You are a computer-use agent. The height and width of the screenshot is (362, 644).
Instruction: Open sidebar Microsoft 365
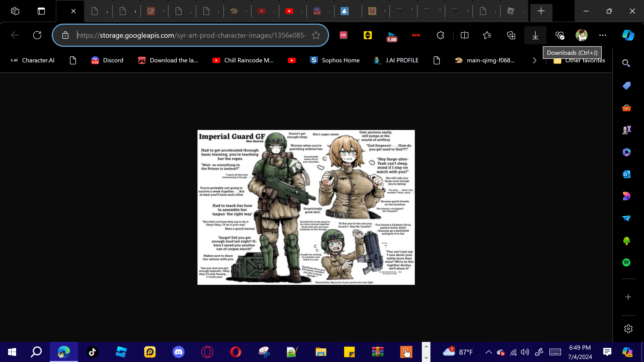(x=626, y=152)
